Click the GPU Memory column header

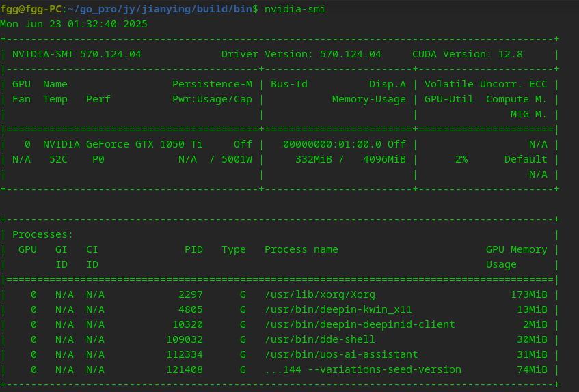pyautogui.click(x=517, y=250)
